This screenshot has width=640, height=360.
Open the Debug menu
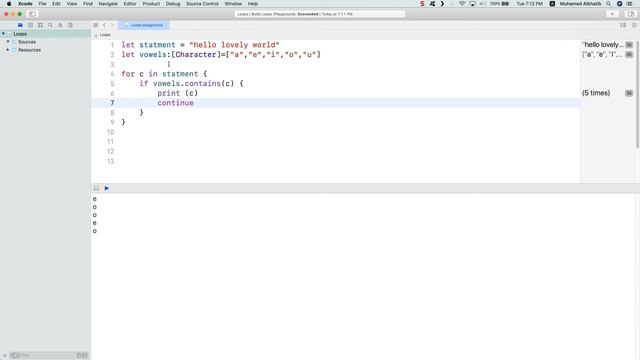[173, 4]
